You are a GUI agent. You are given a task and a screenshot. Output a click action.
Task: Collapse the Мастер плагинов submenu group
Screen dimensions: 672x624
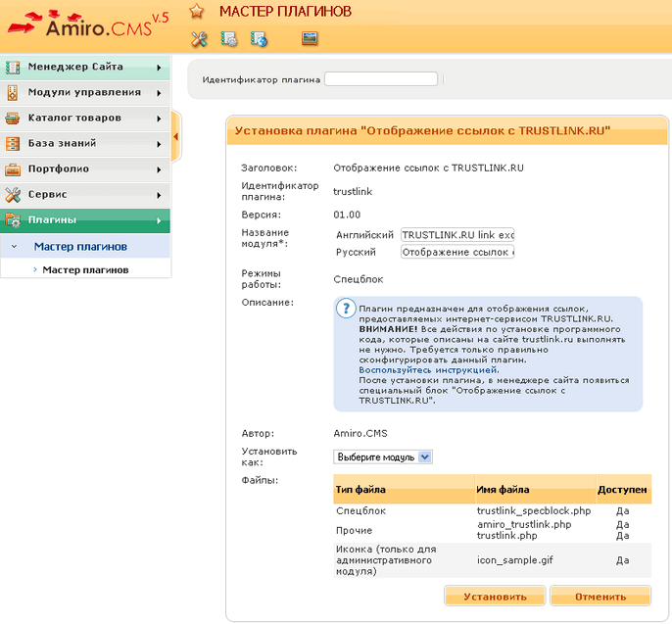pos(15,247)
